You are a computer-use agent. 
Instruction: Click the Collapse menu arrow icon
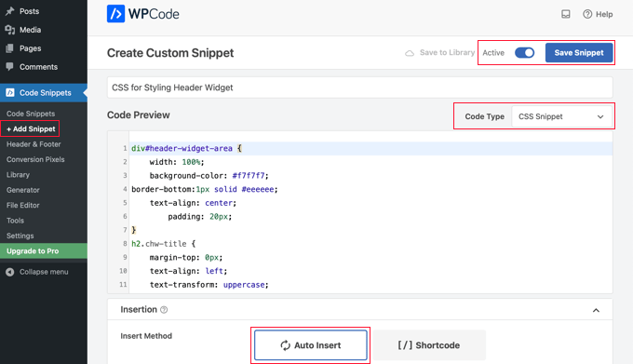[x=9, y=272]
